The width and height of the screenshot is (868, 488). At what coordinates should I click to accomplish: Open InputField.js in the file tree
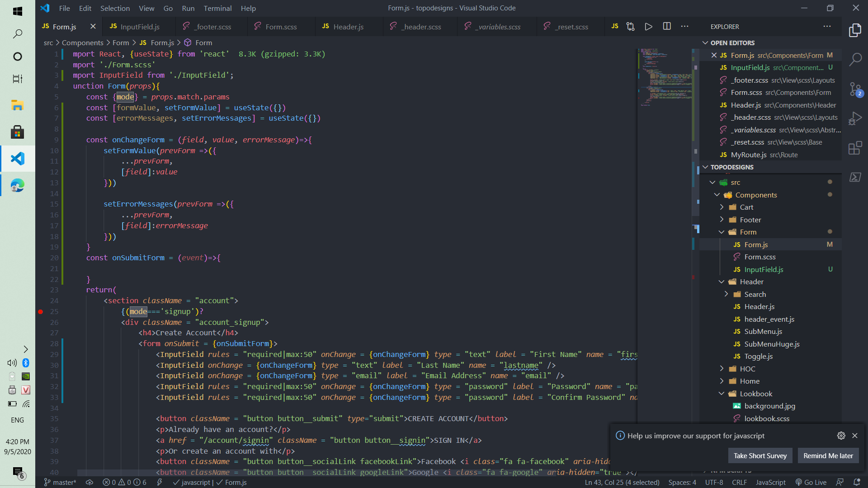(764, 269)
